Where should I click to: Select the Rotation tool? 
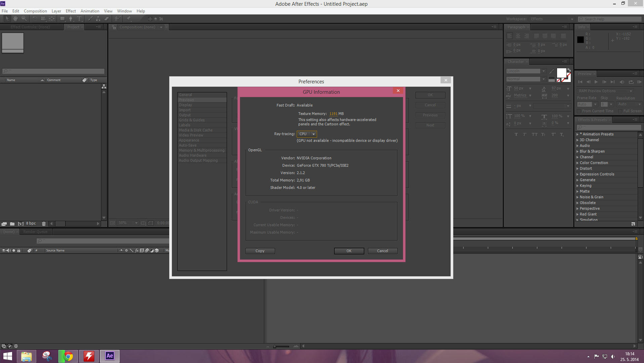35,19
